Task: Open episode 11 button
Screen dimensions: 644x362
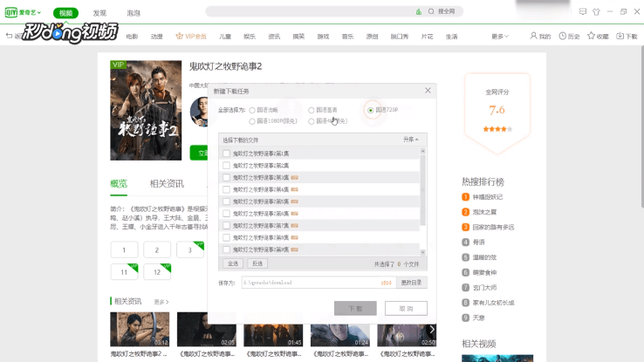Action: (124, 272)
